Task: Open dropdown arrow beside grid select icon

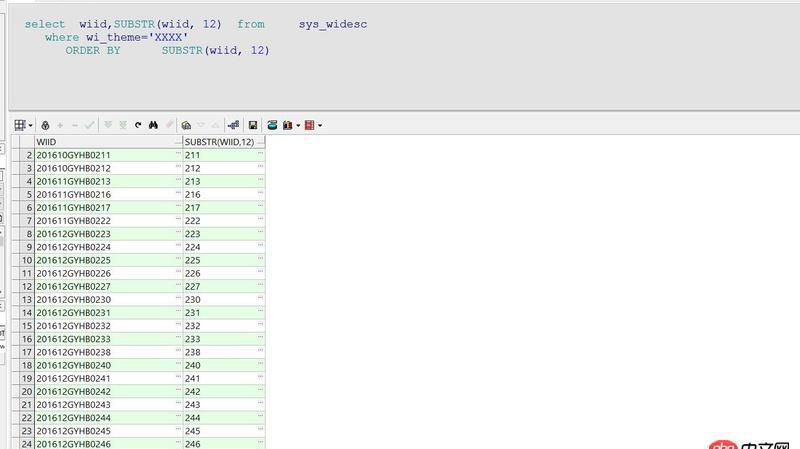Action: pos(31,126)
